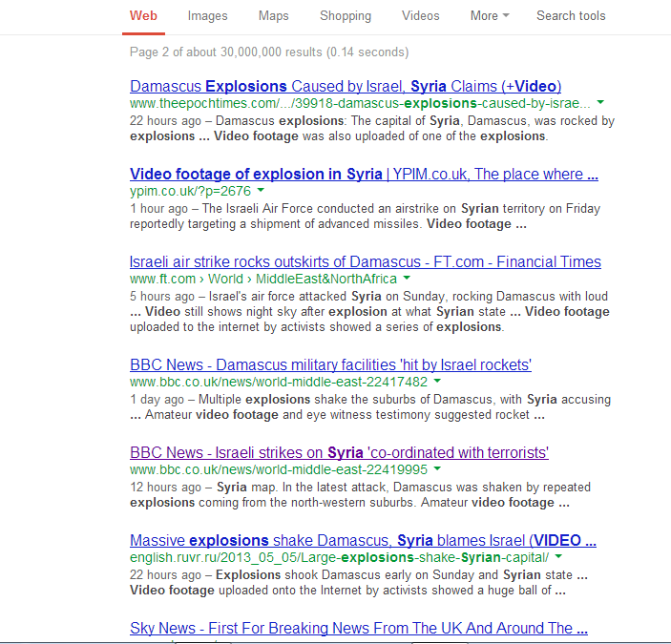This screenshot has height=644, width=671.
Task: Switch to the Web search tab
Action: [x=143, y=16]
